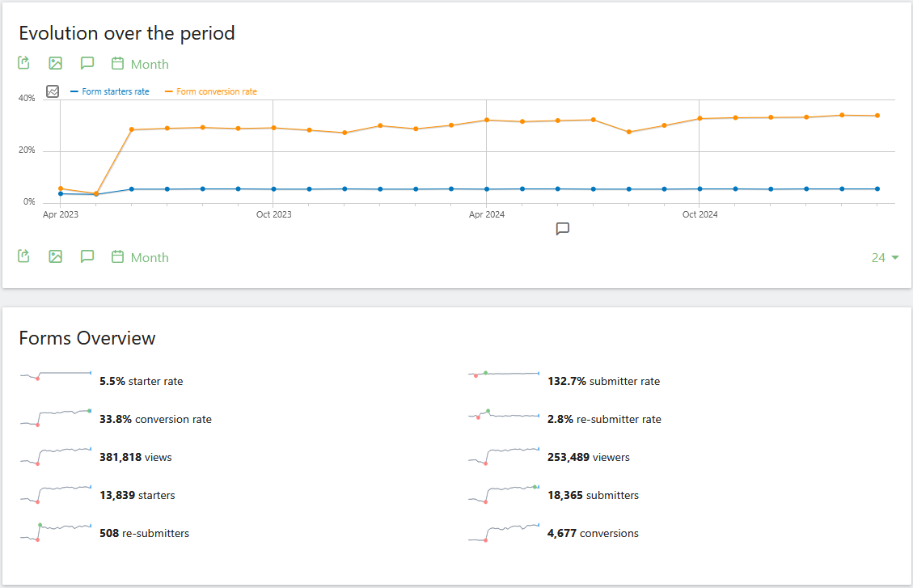Select the 4,677 conversions metric
The image size is (913, 588).
coord(593,533)
